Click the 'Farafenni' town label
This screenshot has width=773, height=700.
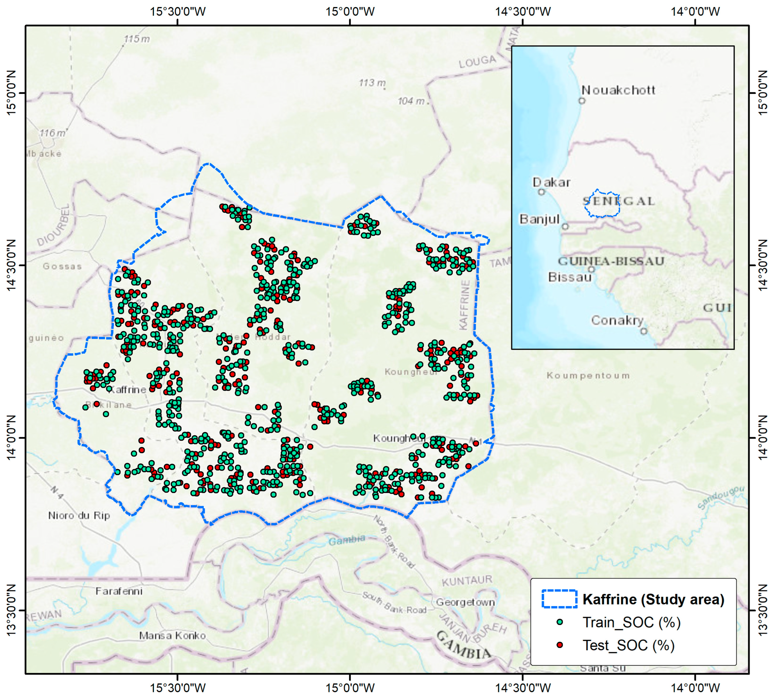[x=119, y=591]
